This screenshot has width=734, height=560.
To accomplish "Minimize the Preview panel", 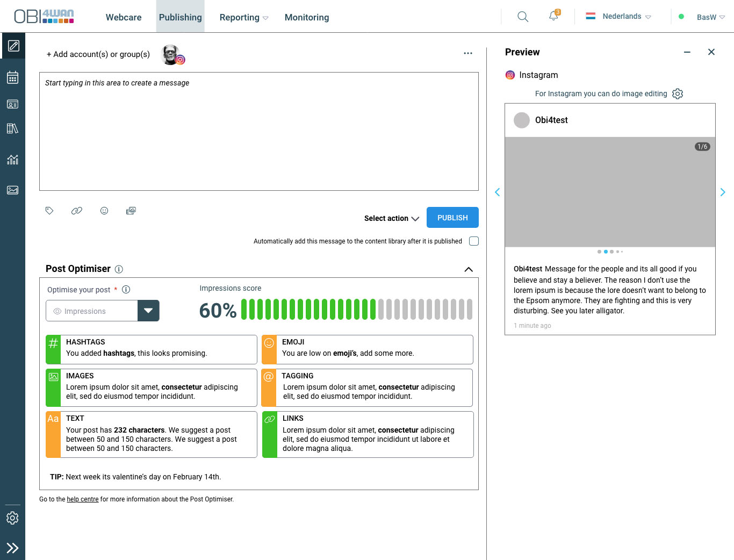I will [687, 52].
